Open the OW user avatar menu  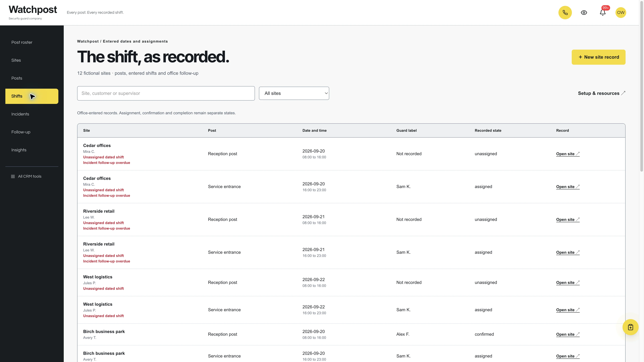[x=621, y=13]
